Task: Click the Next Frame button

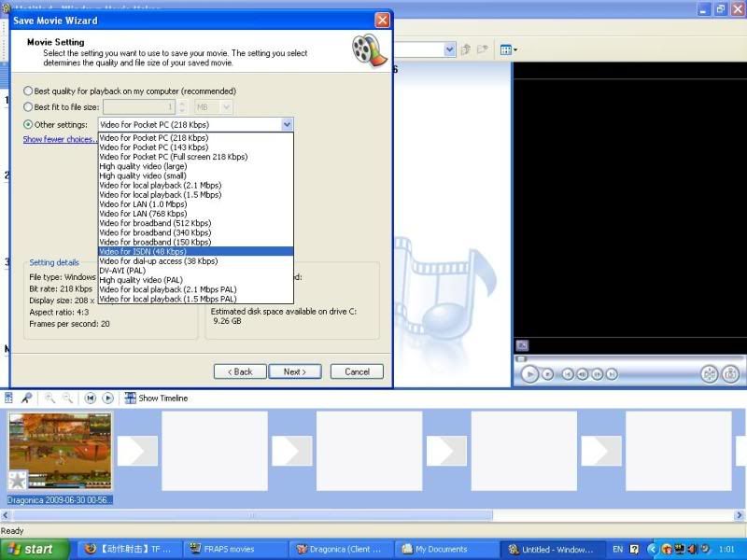Action: [597, 375]
